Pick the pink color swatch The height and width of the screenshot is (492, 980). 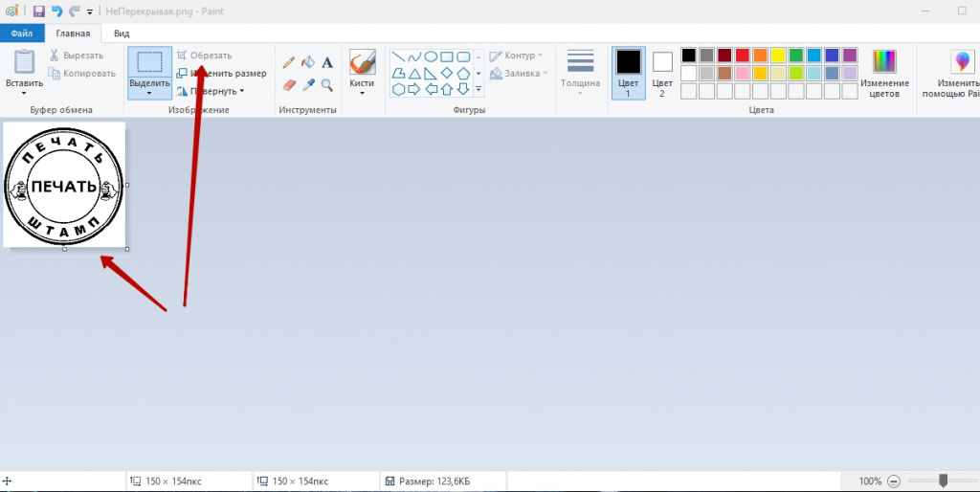pos(743,73)
